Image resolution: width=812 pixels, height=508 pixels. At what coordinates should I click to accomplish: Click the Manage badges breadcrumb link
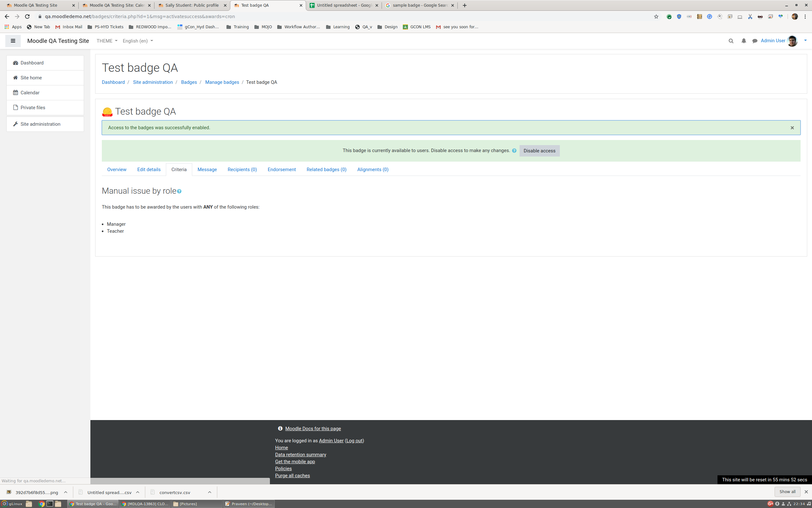[222, 82]
